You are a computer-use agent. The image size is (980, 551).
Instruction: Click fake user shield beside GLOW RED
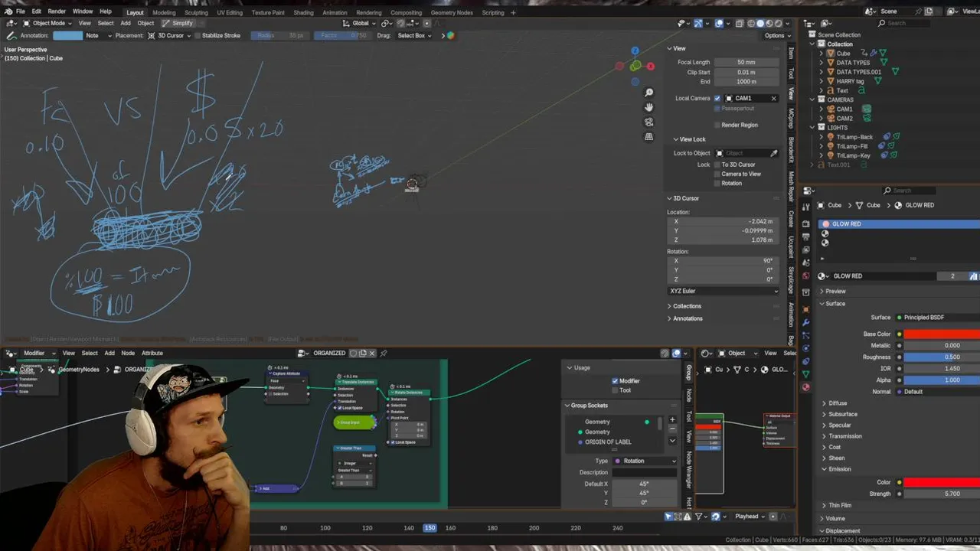pos(974,275)
